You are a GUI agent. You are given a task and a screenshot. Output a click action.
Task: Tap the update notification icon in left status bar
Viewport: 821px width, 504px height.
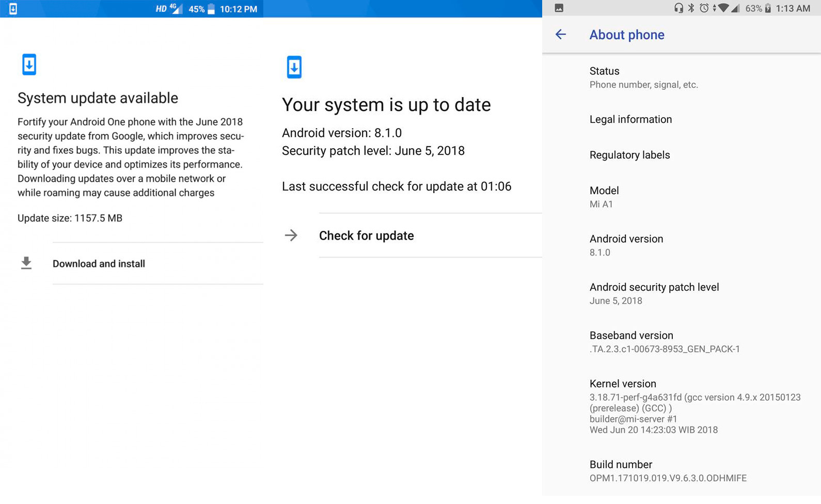click(x=13, y=9)
